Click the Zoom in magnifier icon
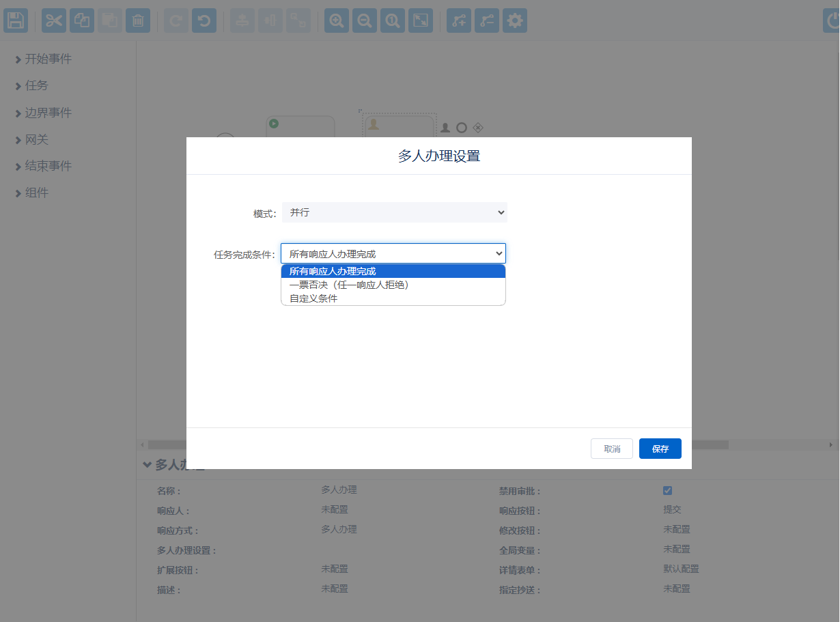The height and width of the screenshot is (622, 840). coord(337,20)
